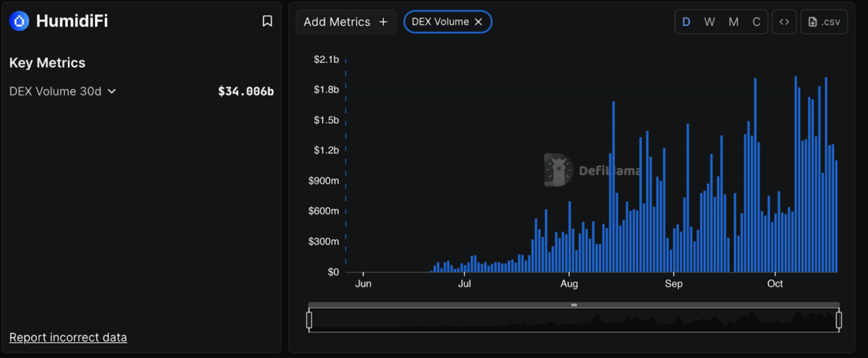This screenshot has height=358, width=868.
Task: Click the HumidiFi logo icon
Action: tap(20, 22)
